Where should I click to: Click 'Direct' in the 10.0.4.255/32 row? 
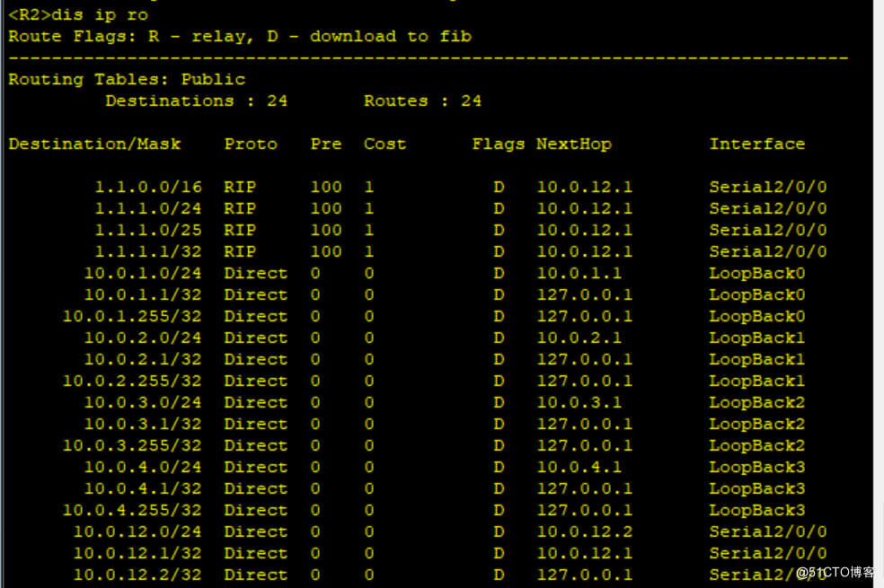click(x=256, y=510)
